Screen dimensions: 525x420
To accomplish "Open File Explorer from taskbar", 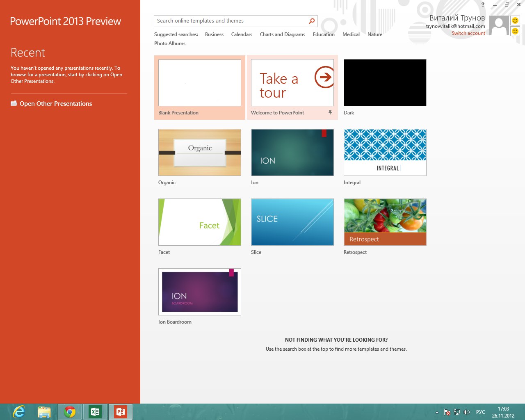I will click(x=44, y=411).
